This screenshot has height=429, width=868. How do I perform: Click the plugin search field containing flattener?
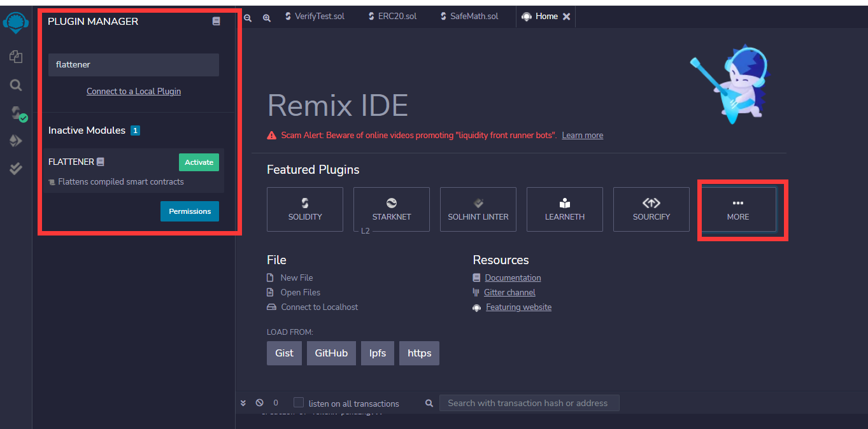pos(134,65)
